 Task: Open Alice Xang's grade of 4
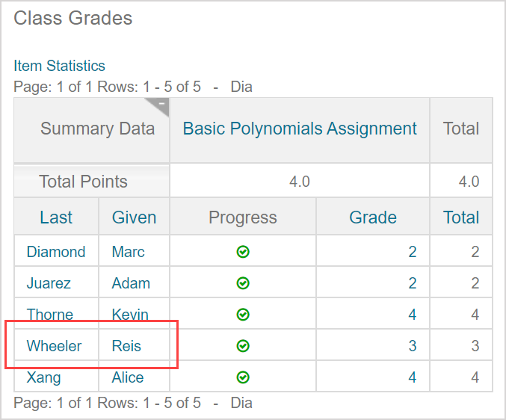click(413, 377)
